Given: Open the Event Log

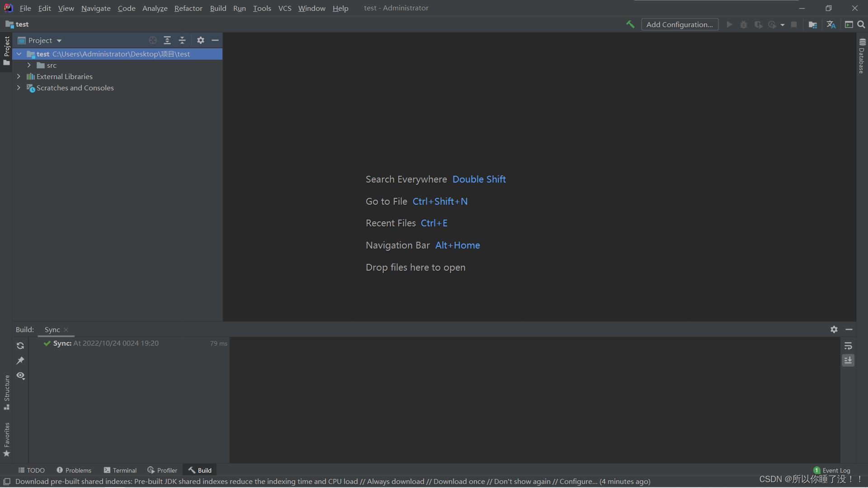Looking at the screenshot, I should coord(832,470).
